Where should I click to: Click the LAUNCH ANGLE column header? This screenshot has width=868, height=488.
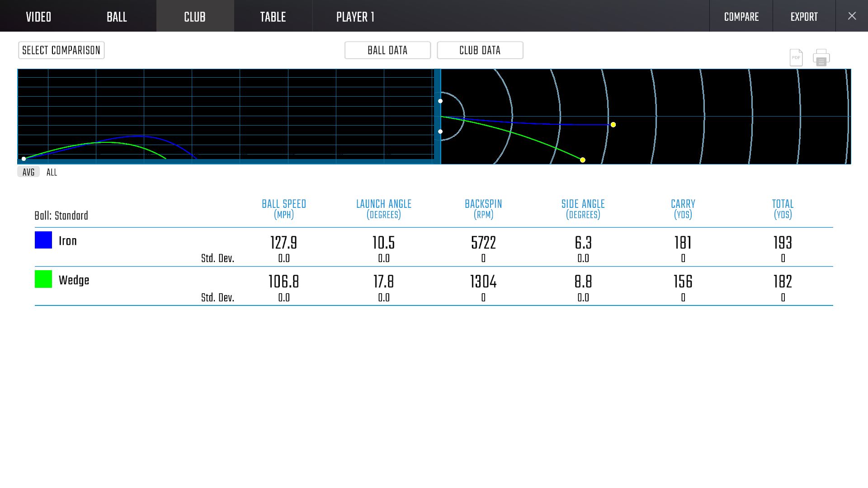(x=384, y=209)
